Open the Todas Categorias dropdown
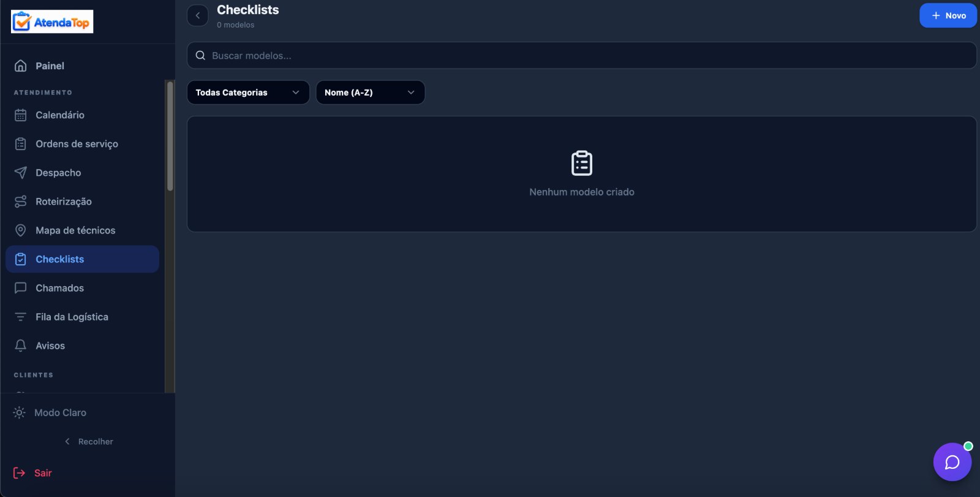Image resolution: width=980 pixels, height=497 pixels. [x=248, y=93]
